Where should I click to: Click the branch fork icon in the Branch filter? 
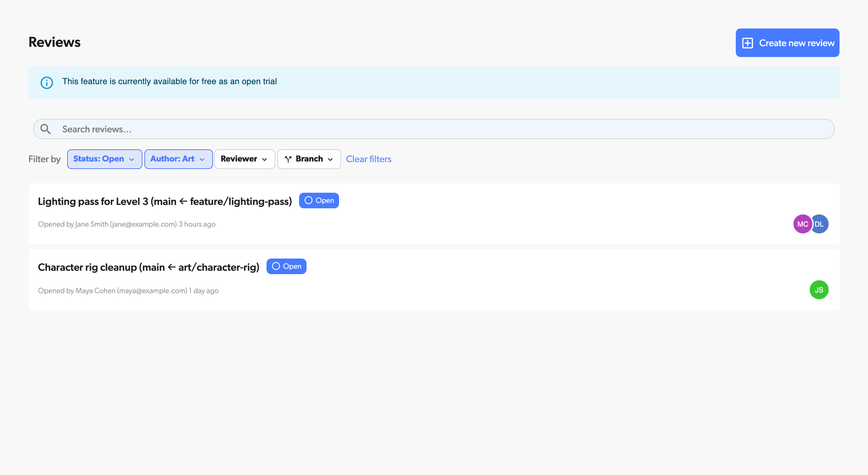(288, 159)
